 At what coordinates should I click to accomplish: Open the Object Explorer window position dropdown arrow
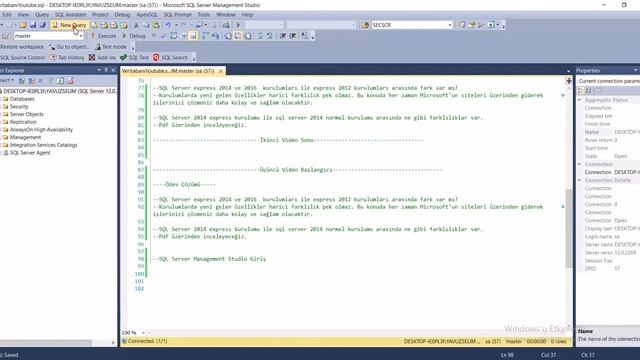click(x=99, y=70)
